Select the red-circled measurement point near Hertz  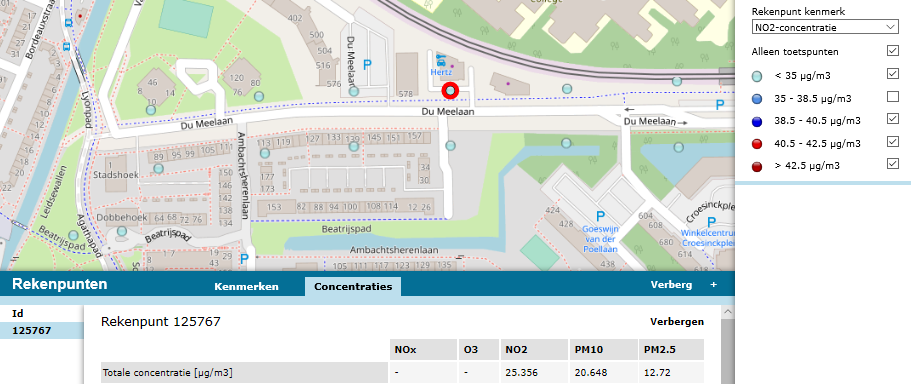pos(450,91)
